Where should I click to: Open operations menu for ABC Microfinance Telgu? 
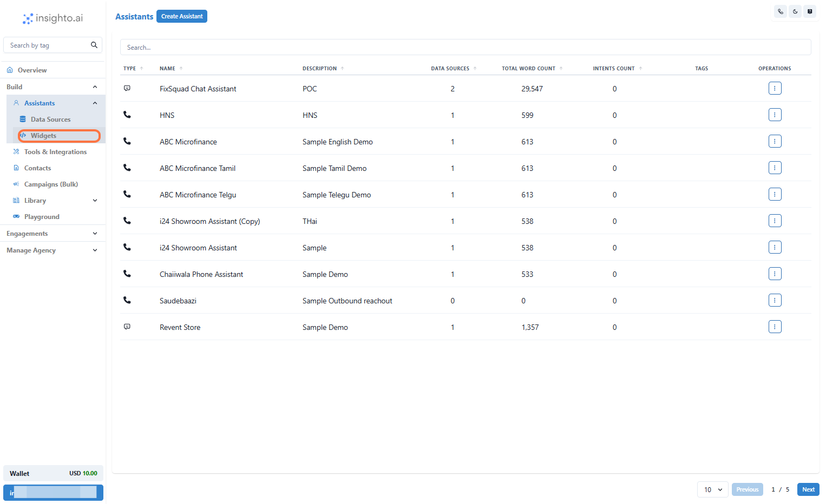[x=775, y=194]
